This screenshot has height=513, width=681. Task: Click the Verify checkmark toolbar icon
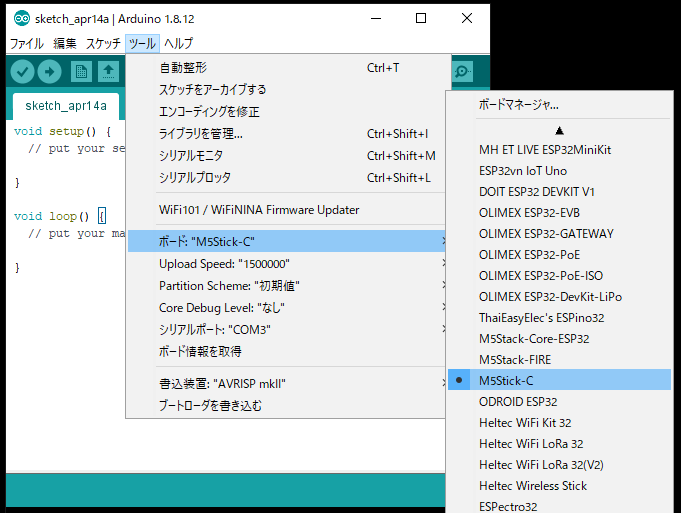(x=22, y=72)
